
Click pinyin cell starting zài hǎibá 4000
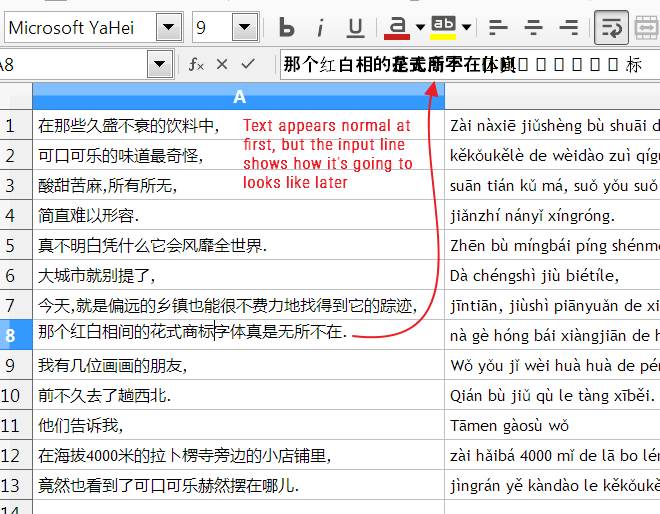552,455
